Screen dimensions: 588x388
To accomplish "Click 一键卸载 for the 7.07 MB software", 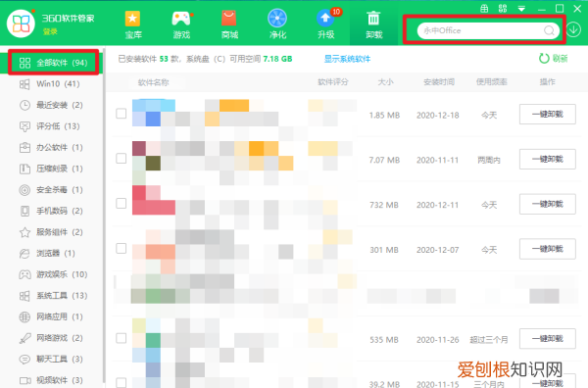I will [x=548, y=160].
